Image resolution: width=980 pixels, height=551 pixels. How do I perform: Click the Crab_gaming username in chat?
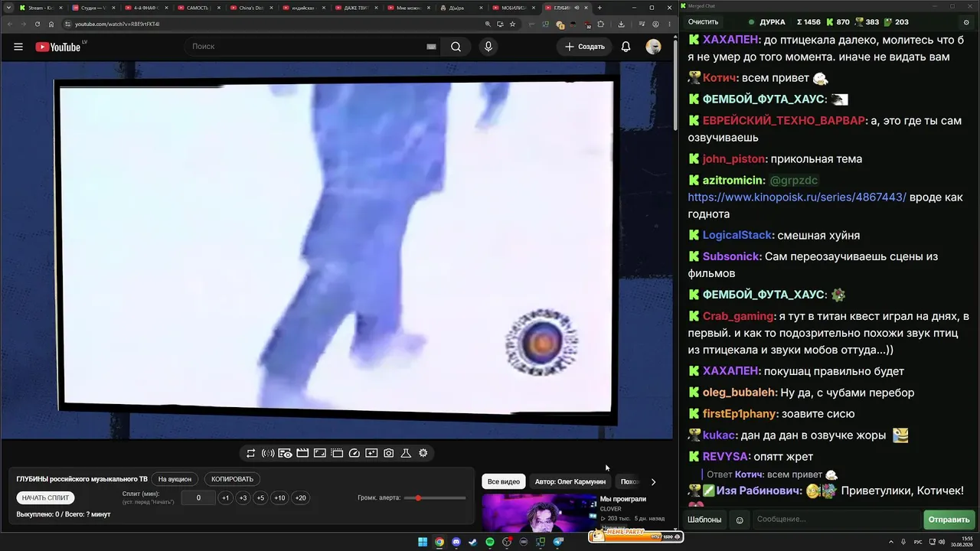tap(738, 316)
